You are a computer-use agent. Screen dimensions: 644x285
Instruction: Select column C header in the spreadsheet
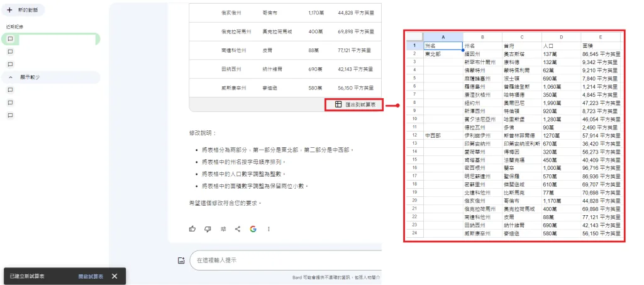click(521, 37)
